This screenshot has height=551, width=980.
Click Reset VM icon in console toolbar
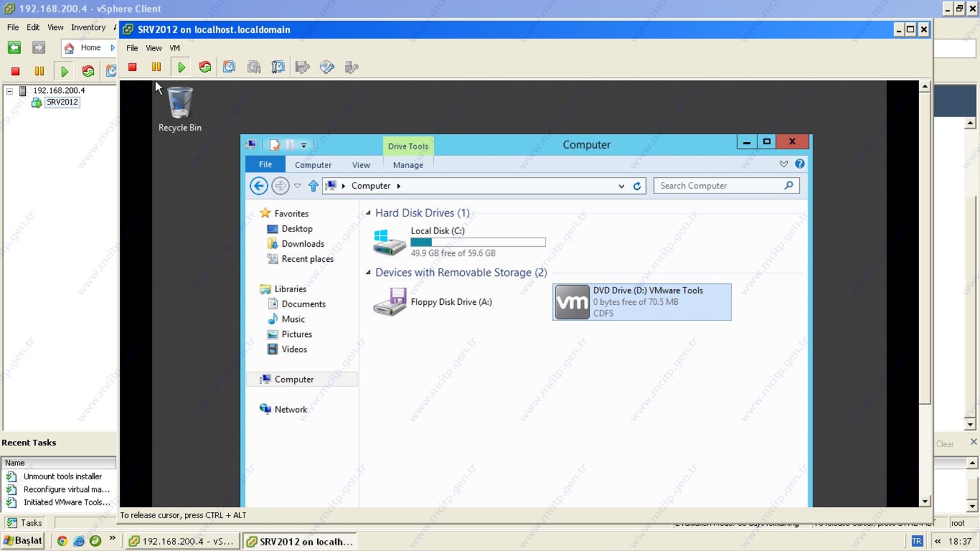coord(205,67)
